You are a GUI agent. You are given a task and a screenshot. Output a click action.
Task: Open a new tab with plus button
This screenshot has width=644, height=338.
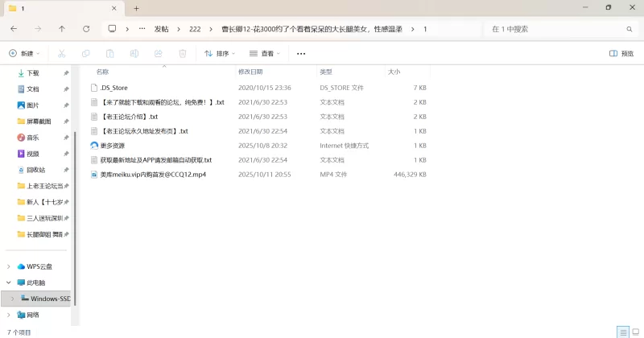click(136, 8)
